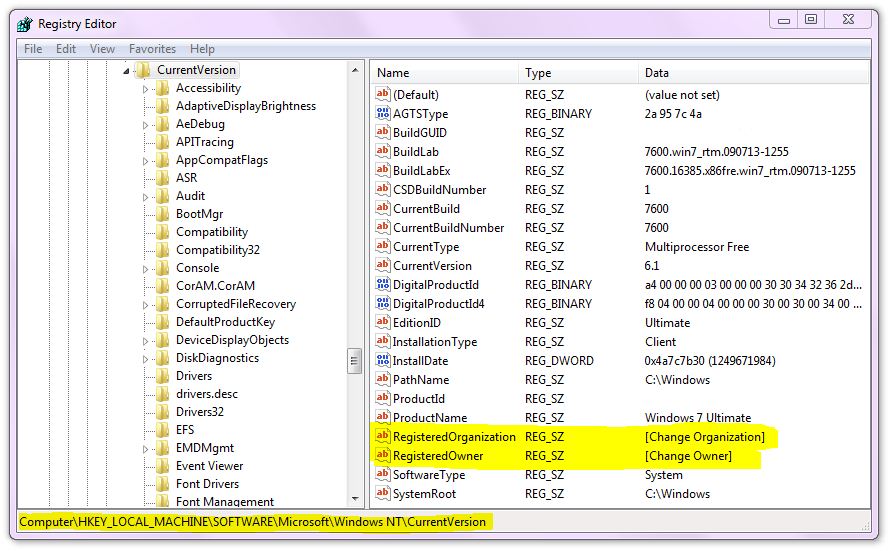Click the string icon of BuildLabEx

383,169
